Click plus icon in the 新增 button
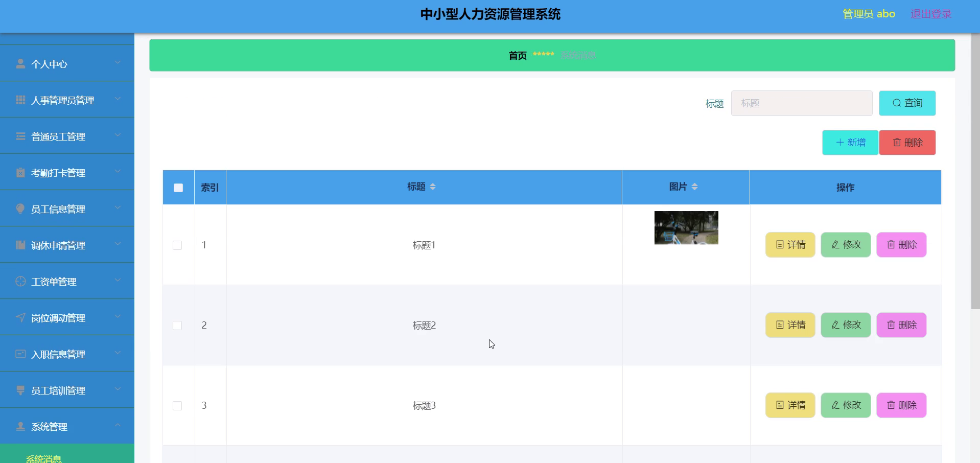 coord(840,143)
